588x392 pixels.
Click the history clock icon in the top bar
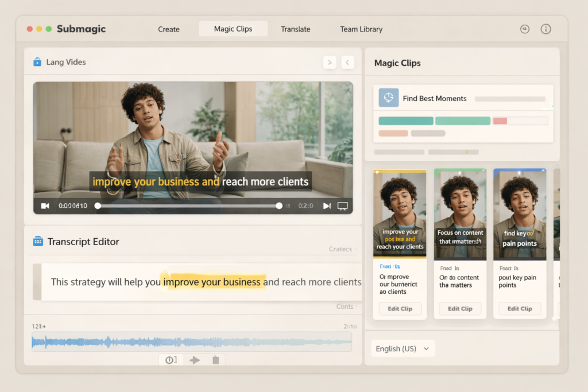pos(524,29)
